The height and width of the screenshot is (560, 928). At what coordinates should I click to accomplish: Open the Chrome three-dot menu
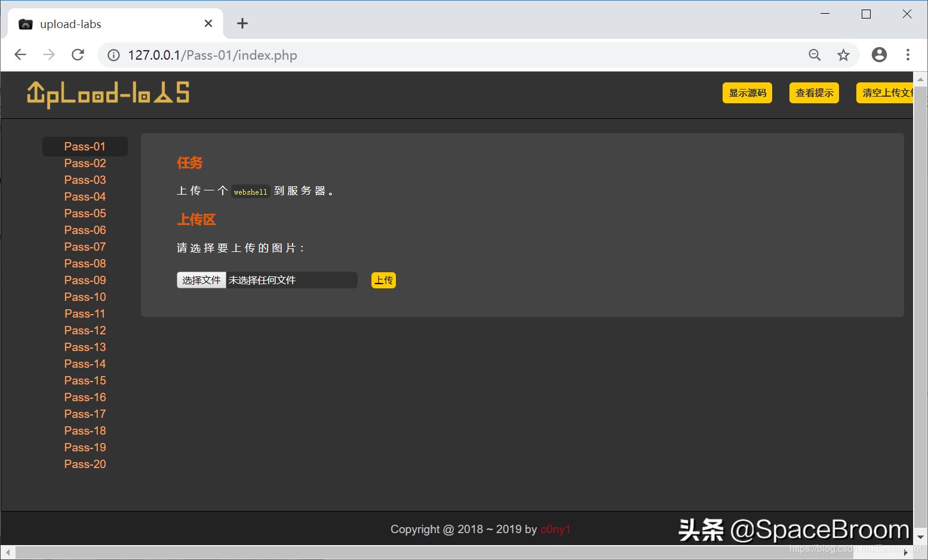[x=908, y=54]
